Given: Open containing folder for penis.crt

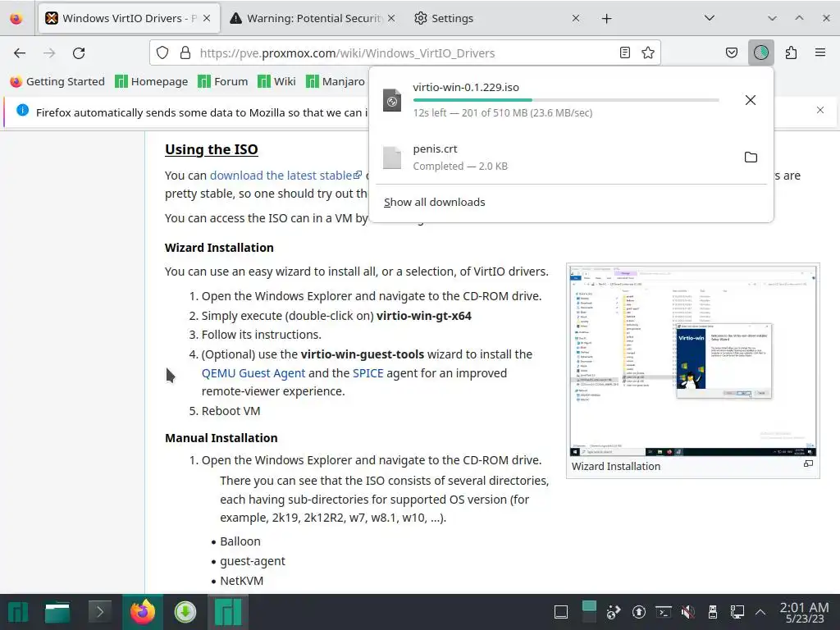Looking at the screenshot, I should [x=751, y=157].
